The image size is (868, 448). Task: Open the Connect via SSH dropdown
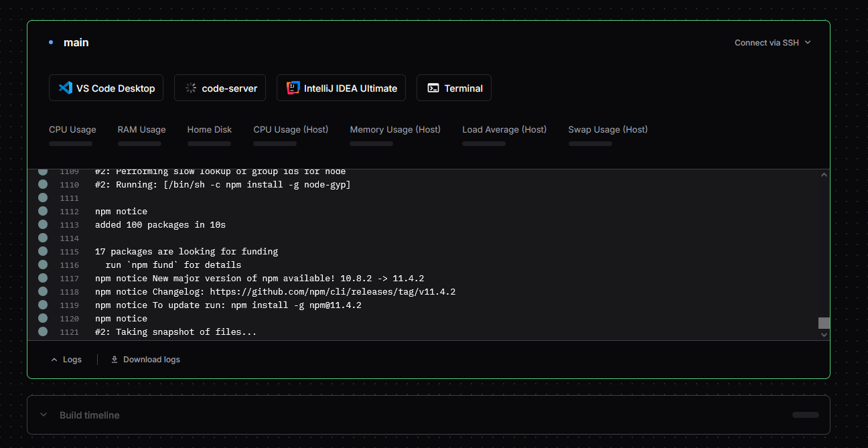pyautogui.click(x=772, y=42)
